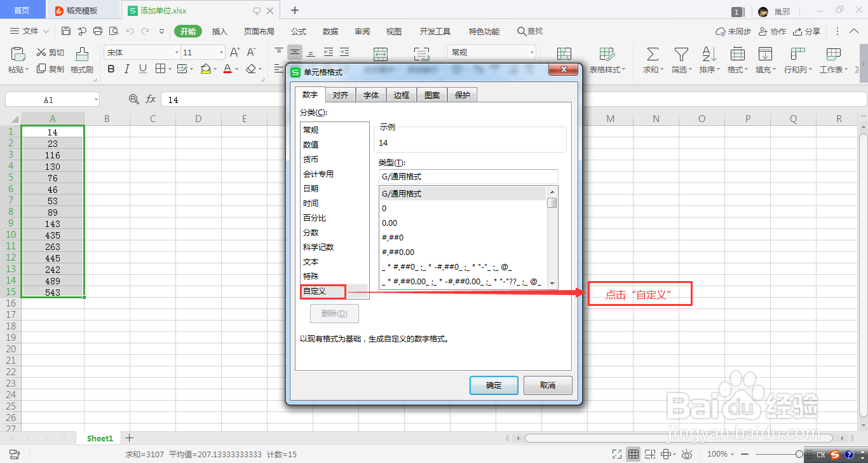Enable eye protection mode in status bar

(x=688, y=454)
